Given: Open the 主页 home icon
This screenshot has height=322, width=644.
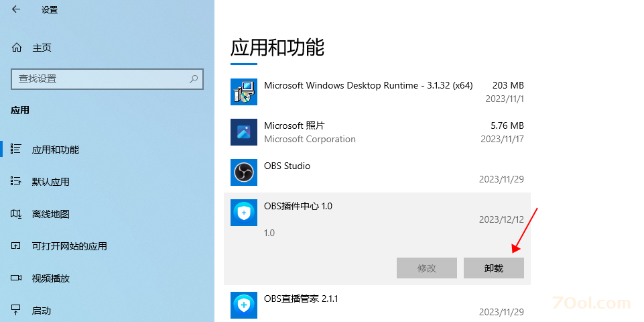Looking at the screenshot, I should (17, 48).
